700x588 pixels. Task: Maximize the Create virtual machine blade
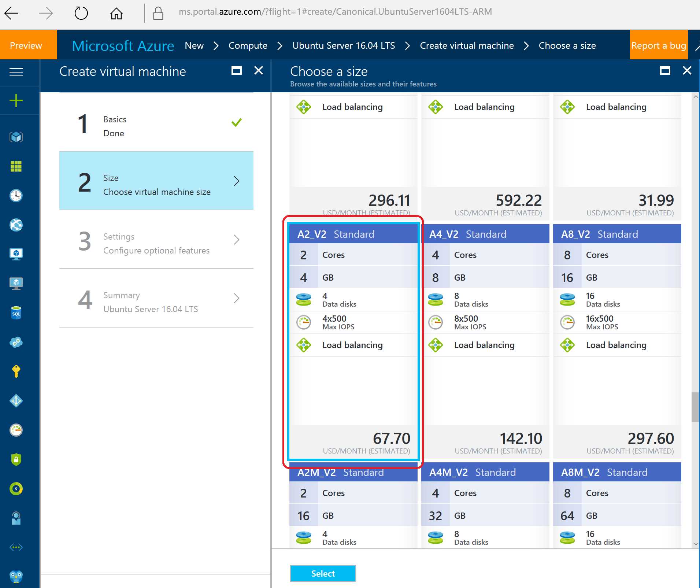point(237,70)
